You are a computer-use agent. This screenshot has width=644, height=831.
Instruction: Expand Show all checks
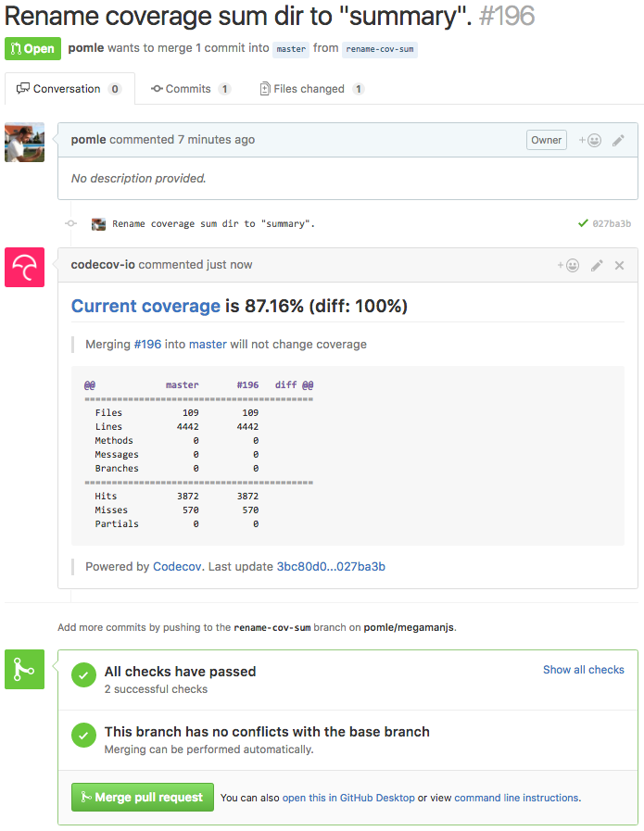click(584, 670)
